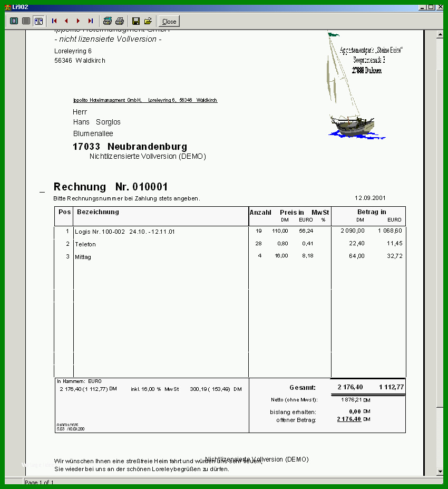Click the Mittag euro price 8,18
Image resolution: width=448 pixels, height=489 pixels.
[307, 256]
